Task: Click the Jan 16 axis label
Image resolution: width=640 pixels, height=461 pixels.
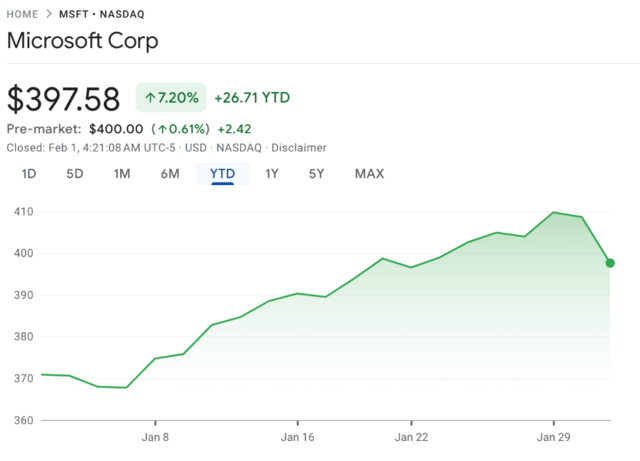Action: click(298, 438)
